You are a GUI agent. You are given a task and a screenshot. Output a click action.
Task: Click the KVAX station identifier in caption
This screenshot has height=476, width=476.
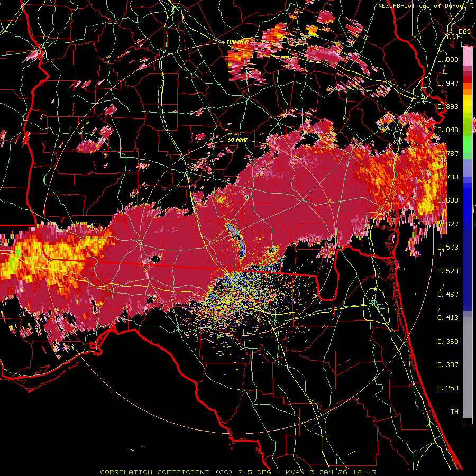pos(296,472)
